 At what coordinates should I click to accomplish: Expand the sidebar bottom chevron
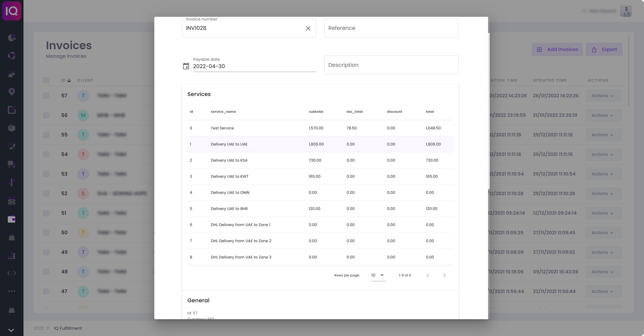(x=11, y=330)
